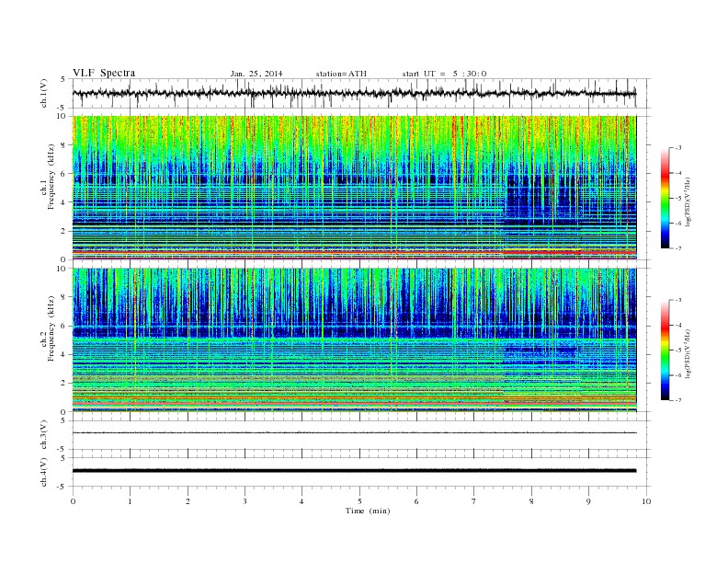This screenshot has height=563, width=728.
Task: Click the thick ch.4 voltage trace
Action: pos(354,471)
